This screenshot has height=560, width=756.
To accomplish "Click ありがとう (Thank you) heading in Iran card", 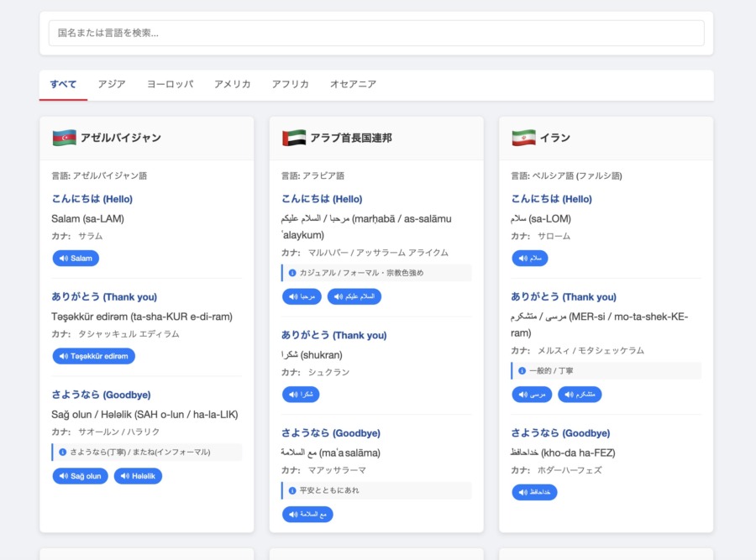I will click(564, 296).
